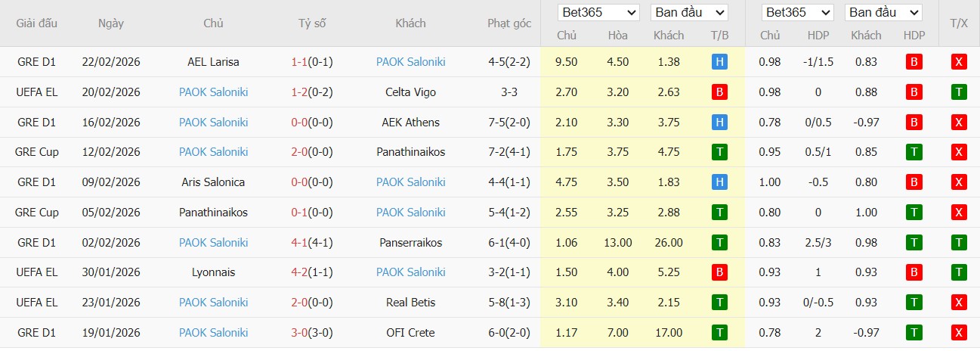Click the red B handicap badge in the Aris Salonica row

click(914, 182)
